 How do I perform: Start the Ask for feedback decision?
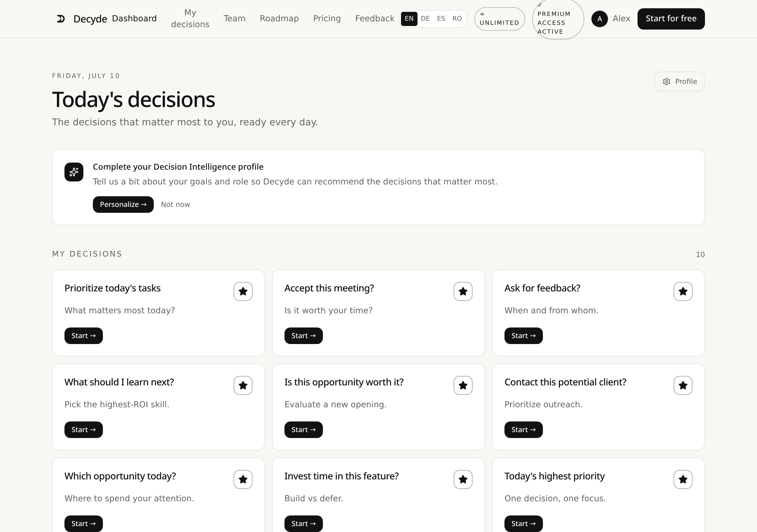pos(524,336)
